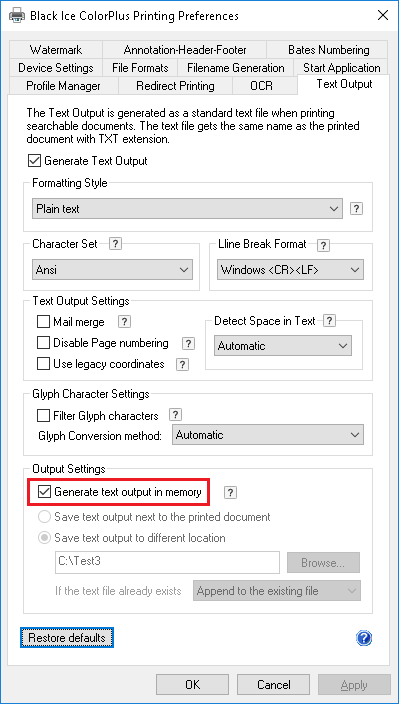Click the Restore defaults button
This screenshot has width=399, height=704.
[67, 638]
